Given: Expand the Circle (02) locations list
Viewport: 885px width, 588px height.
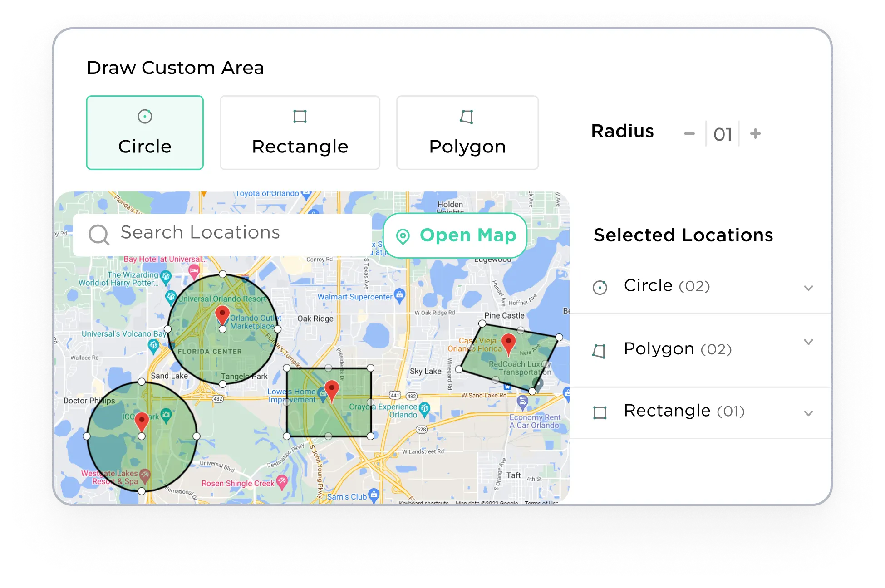Looking at the screenshot, I should [808, 288].
